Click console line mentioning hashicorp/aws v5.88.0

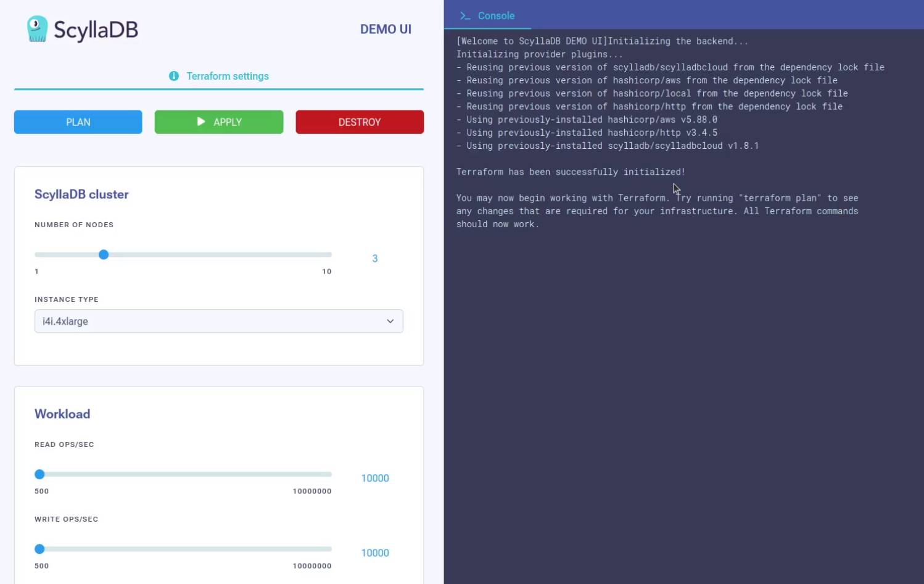pos(587,120)
